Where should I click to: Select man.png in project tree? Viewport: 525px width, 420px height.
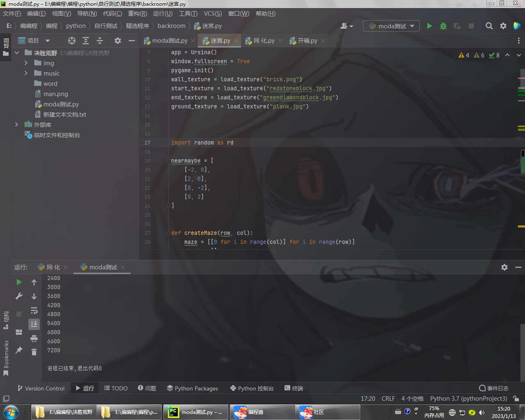55,94
